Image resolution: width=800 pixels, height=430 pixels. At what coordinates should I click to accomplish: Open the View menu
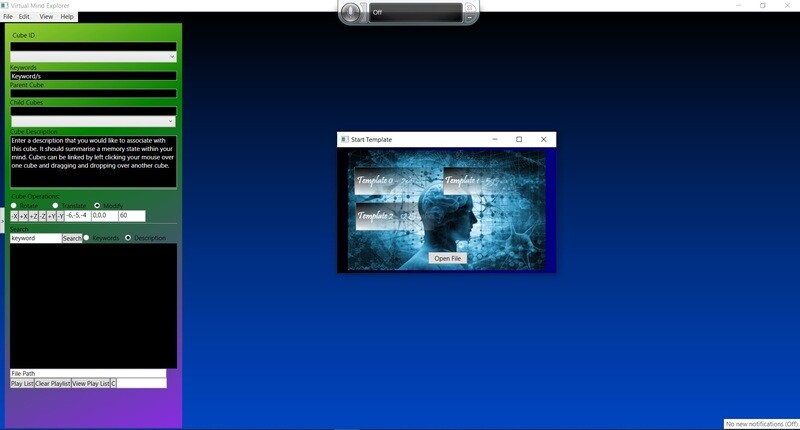(46, 16)
